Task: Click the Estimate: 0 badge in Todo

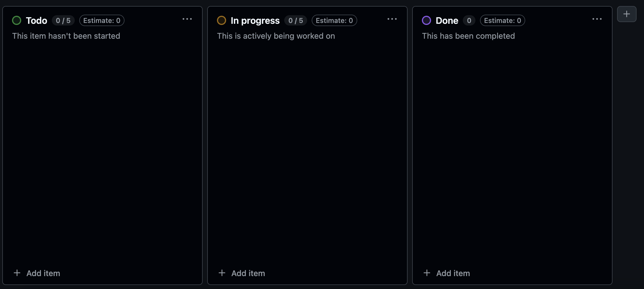Action: point(102,20)
